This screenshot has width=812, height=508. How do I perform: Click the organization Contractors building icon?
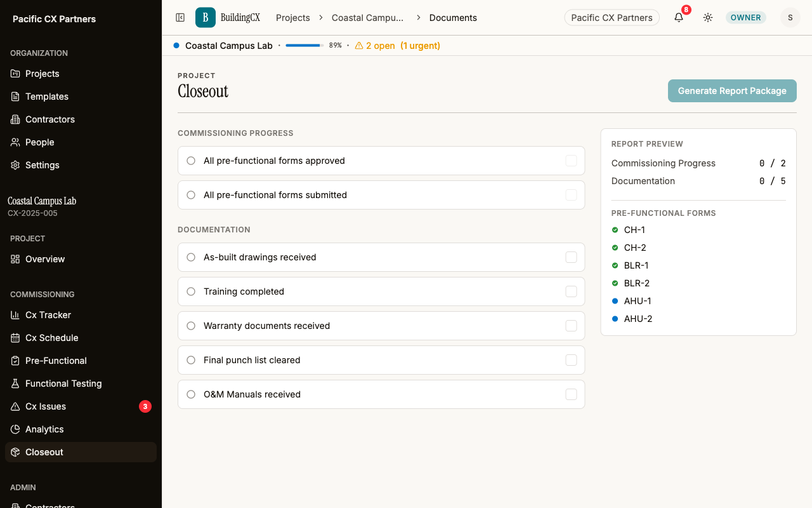coord(15,119)
